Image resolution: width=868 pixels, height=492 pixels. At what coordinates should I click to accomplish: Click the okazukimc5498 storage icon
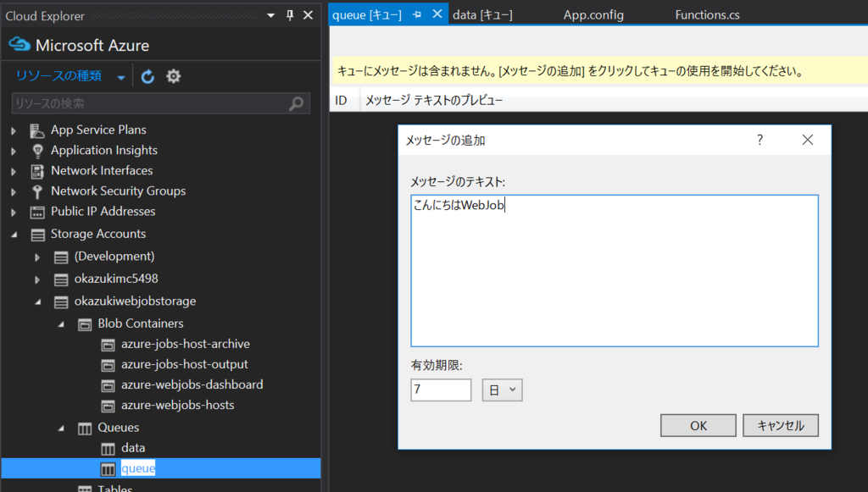coord(61,279)
